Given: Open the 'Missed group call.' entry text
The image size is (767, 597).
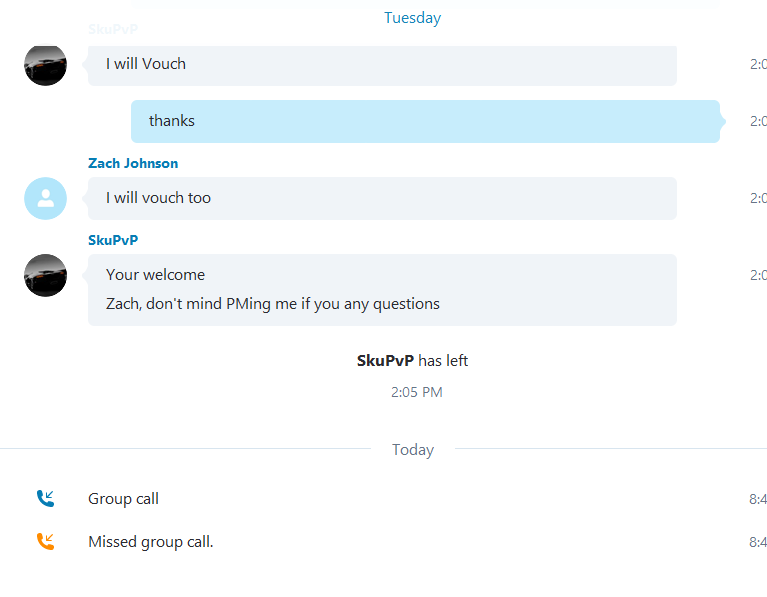Looking at the screenshot, I should coord(151,542).
